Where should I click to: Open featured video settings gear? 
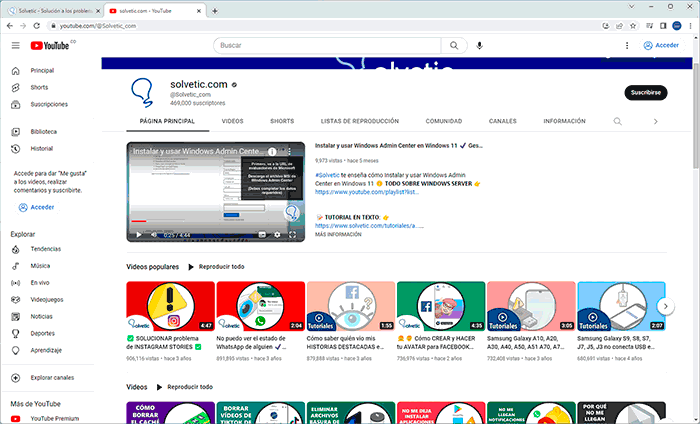coord(277,235)
